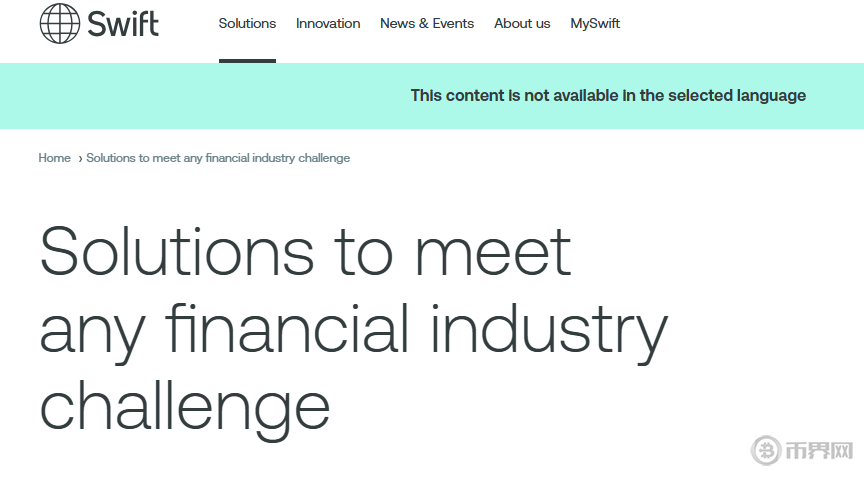The height and width of the screenshot is (478, 864).
Task: Open the Solutions navigation menu
Action: [x=247, y=23]
